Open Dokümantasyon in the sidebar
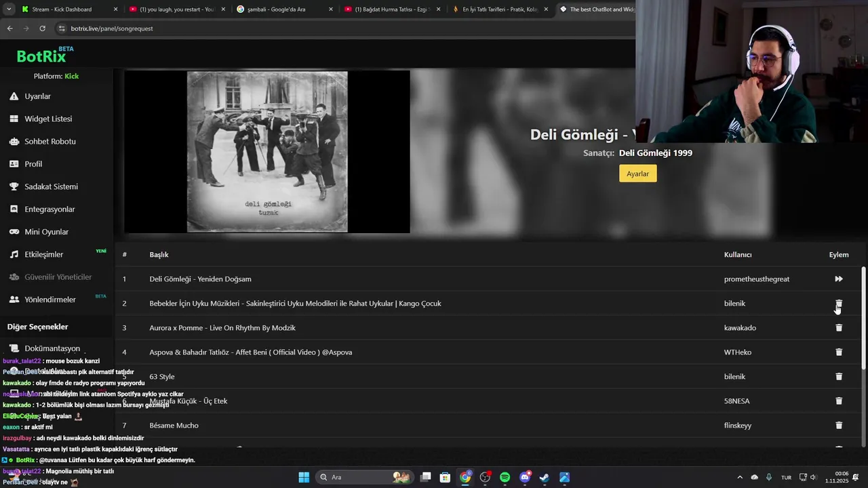Screen dimensions: 868x488 click(x=52, y=348)
